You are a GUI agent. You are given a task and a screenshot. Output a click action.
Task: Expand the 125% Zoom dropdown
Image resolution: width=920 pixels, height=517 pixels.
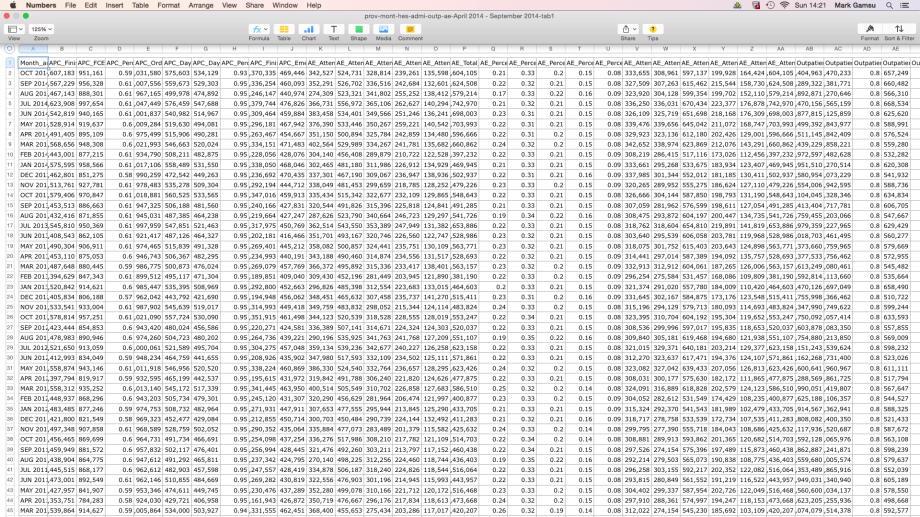click(40, 30)
